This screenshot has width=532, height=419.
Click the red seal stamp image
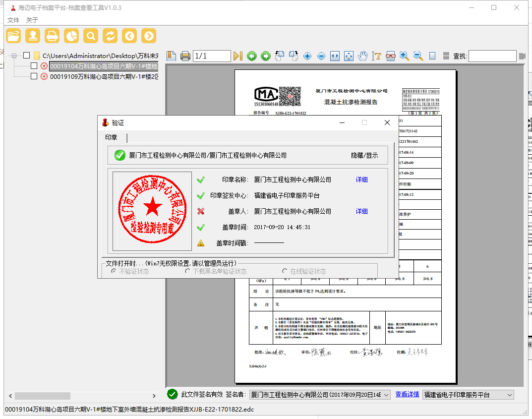(x=152, y=209)
